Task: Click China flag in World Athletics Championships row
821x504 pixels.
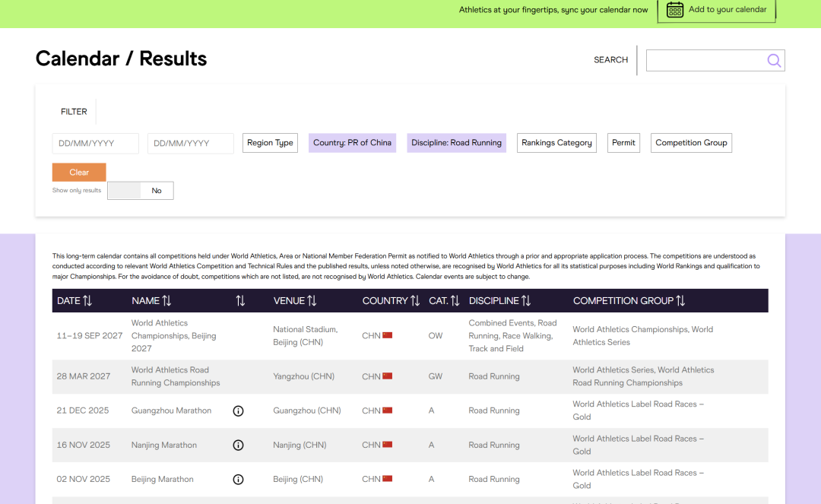Action: coord(388,335)
